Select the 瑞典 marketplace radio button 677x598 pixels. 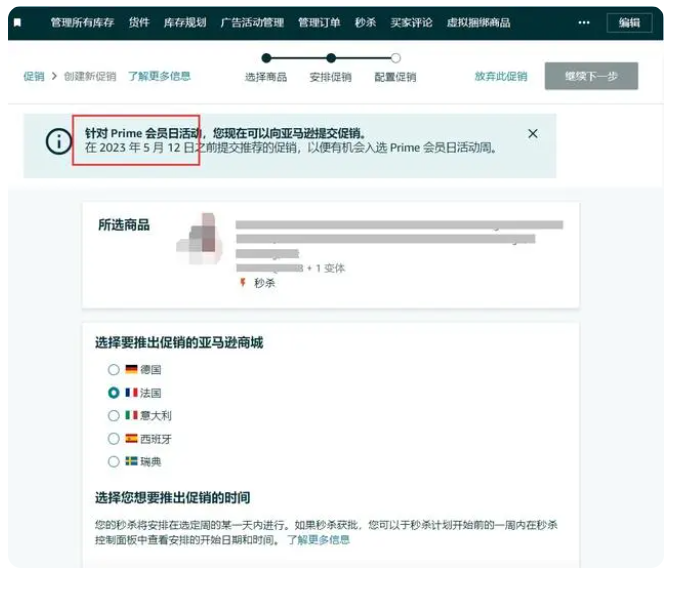[114, 462]
